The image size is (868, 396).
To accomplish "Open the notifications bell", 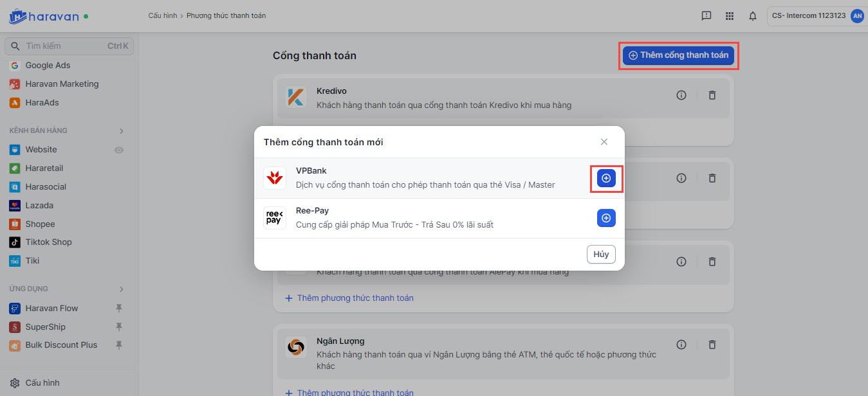I will point(752,16).
